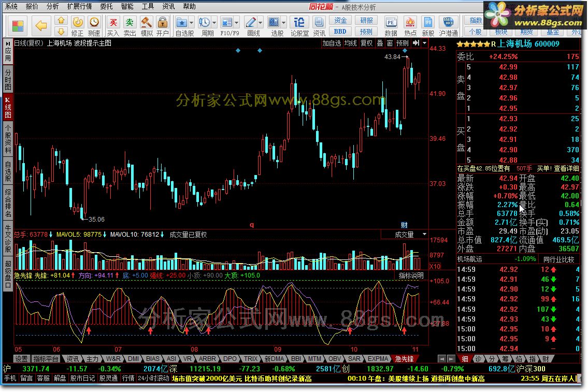
Task: Toggle 叠 overlay mode
Action: click(380, 43)
